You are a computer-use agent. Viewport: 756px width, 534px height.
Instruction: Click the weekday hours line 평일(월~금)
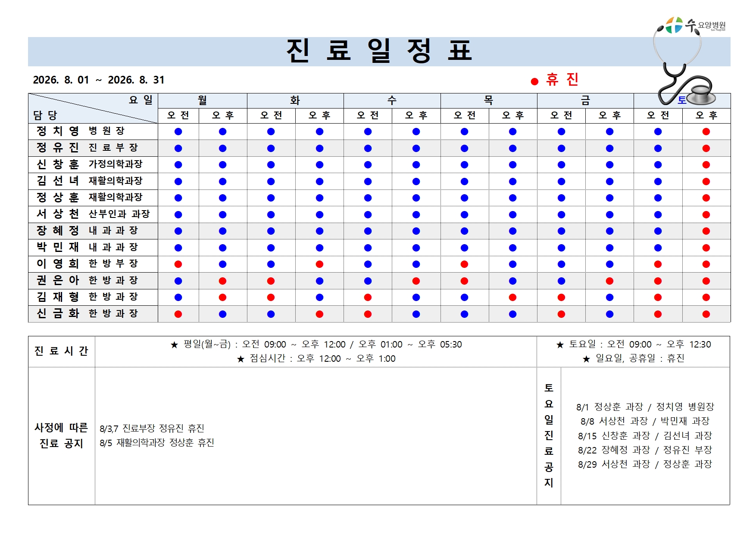coord(316,345)
